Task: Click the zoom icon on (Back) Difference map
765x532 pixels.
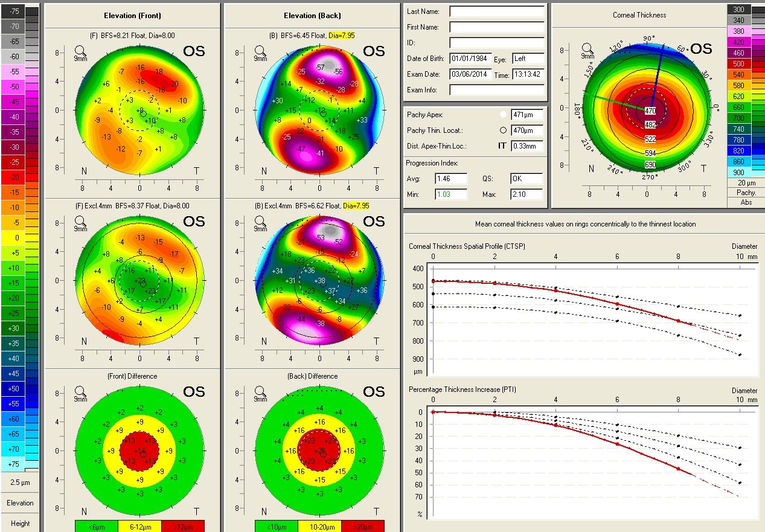Action: (x=260, y=392)
